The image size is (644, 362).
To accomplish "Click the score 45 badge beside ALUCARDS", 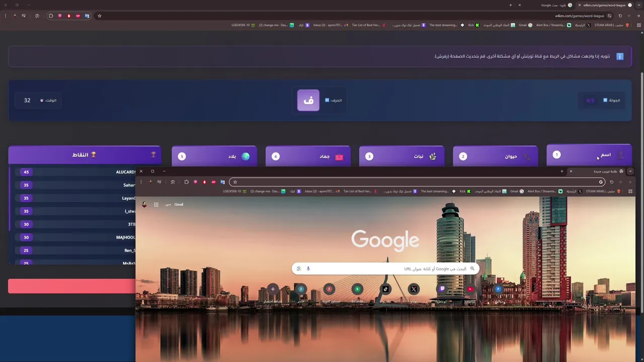I will pyautogui.click(x=26, y=172).
